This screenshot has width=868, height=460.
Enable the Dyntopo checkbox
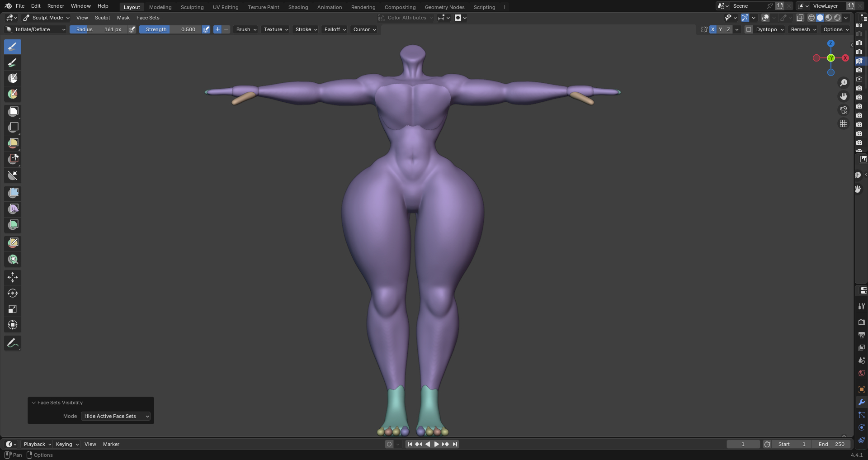[749, 29]
